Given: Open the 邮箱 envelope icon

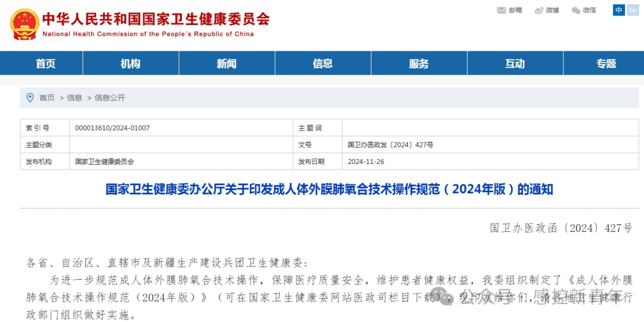Looking at the screenshot, I should click(501, 10).
